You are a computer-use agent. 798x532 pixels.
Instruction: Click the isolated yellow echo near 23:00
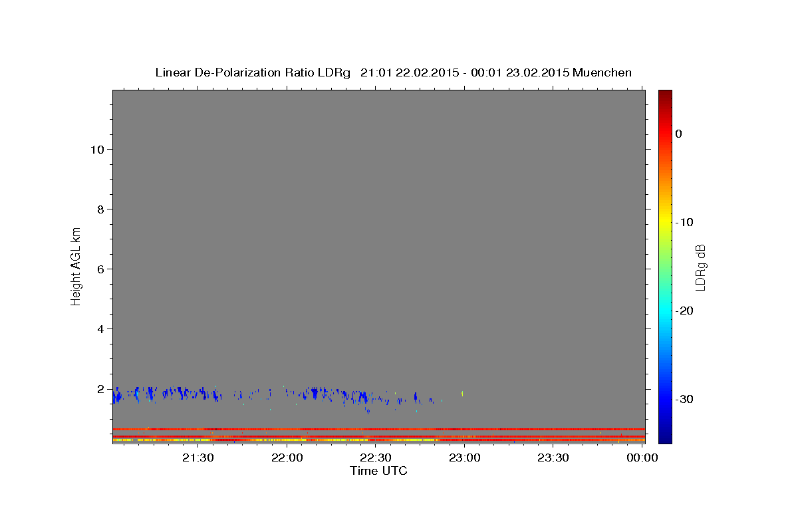point(462,394)
